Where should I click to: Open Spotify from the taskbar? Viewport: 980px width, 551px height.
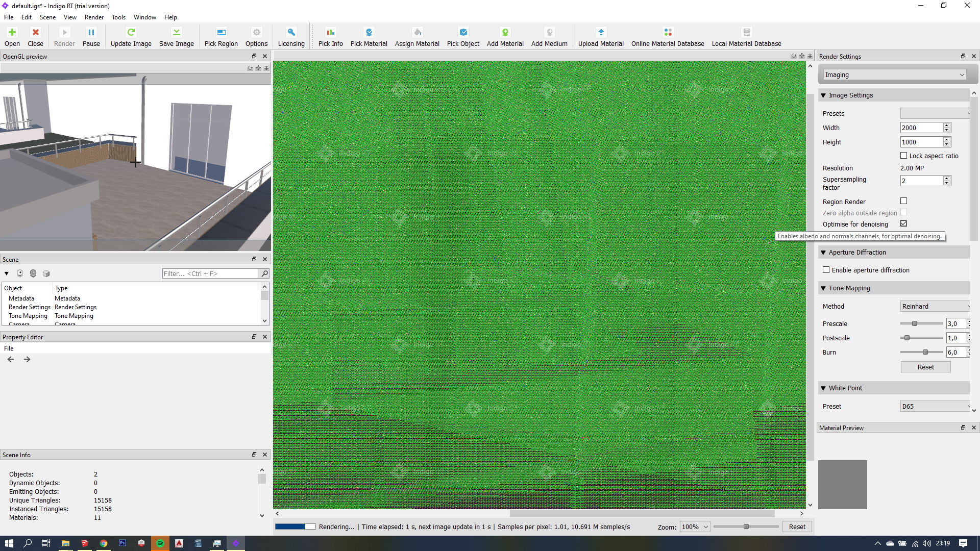pyautogui.click(x=160, y=543)
